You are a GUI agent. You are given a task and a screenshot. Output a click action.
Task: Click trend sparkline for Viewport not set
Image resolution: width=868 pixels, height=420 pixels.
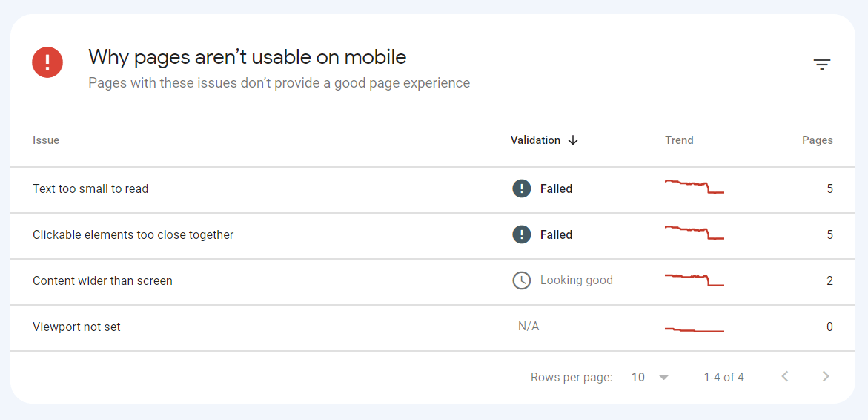[x=695, y=329]
